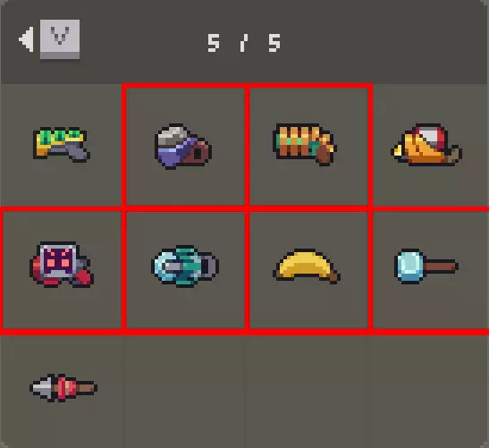The height and width of the screenshot is (448, 489).
Task: Select the empty slot beside the spear
Action: tap(184, 390)
